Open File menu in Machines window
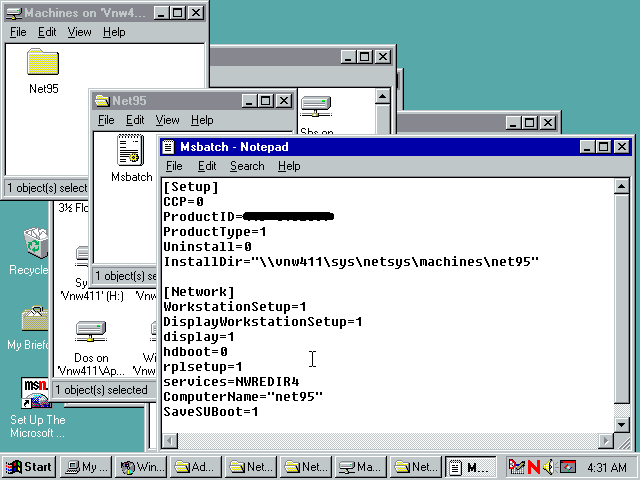Image resolution: width=640 pixels, height=480 pixels. click(x=18, y=32)
